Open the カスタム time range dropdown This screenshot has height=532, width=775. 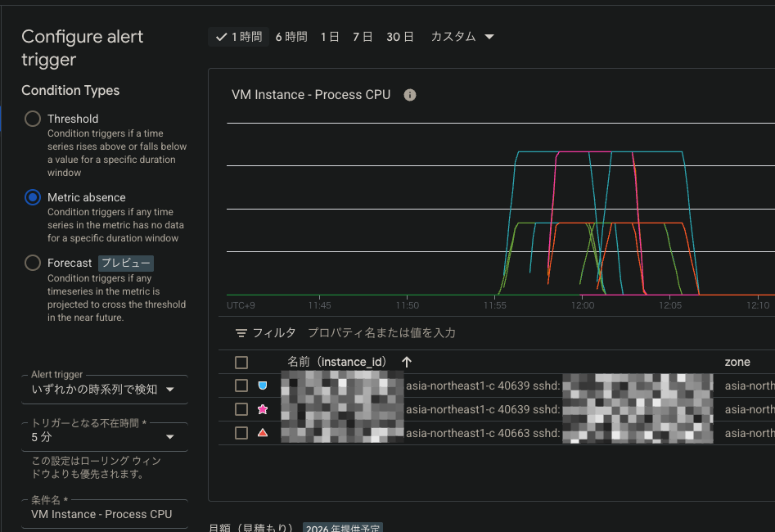[462, 37]
